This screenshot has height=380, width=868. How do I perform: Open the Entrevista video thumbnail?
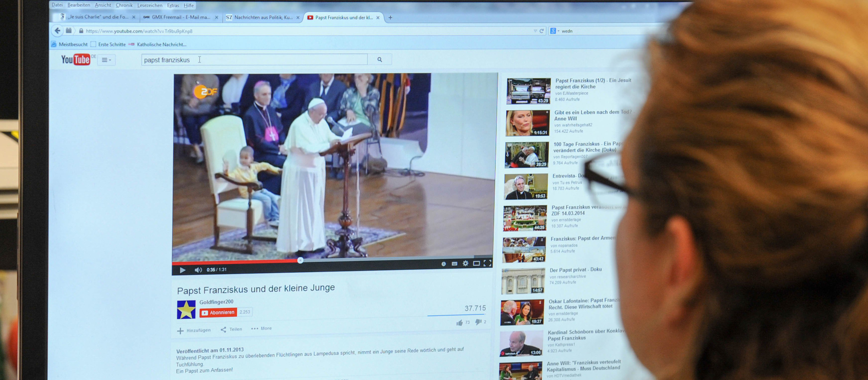[525, 186]
